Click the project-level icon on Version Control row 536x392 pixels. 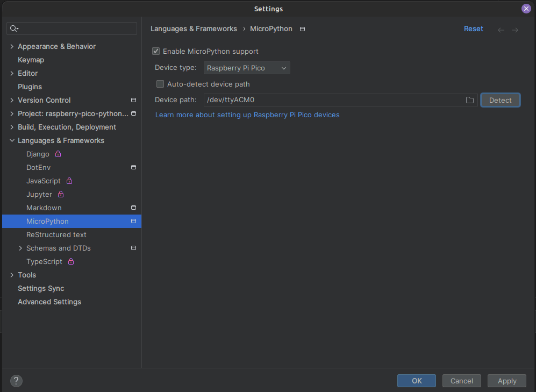tap(134, 100)
